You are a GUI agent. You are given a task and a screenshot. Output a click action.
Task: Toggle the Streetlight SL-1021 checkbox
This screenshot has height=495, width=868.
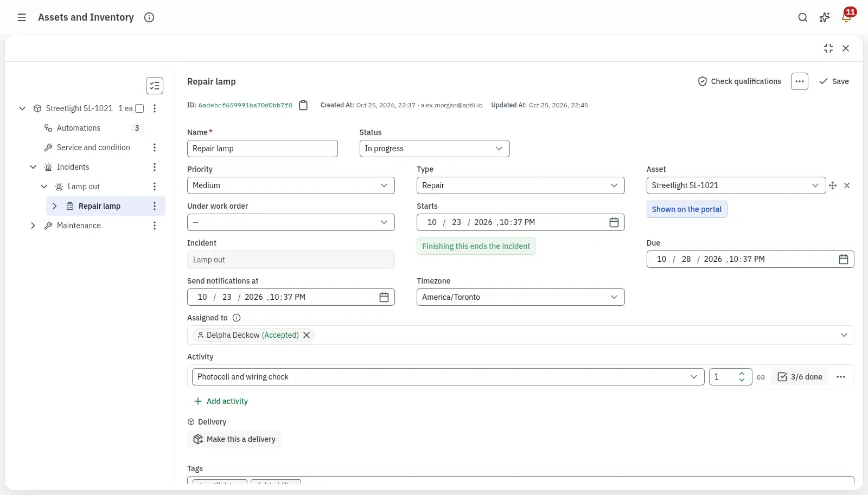139,108
